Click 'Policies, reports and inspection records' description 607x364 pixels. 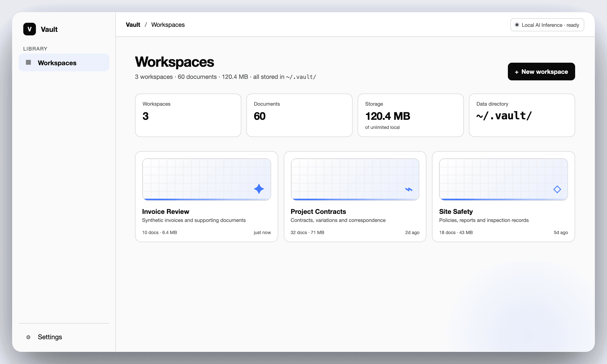(x=484, y=220)
